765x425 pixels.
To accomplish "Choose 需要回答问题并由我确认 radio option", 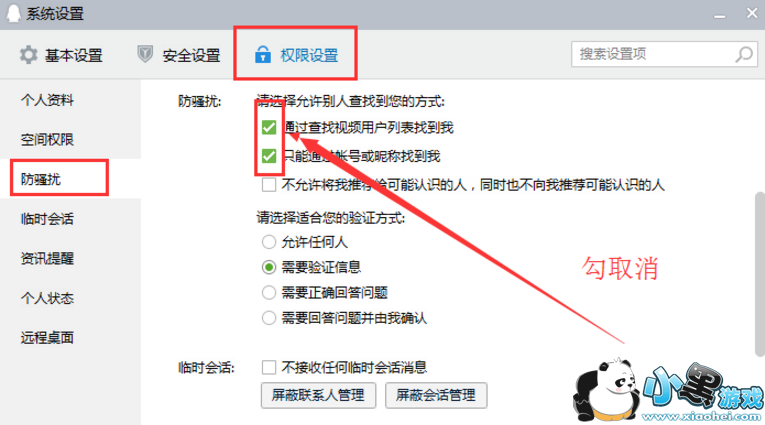I will pos(269,318).
